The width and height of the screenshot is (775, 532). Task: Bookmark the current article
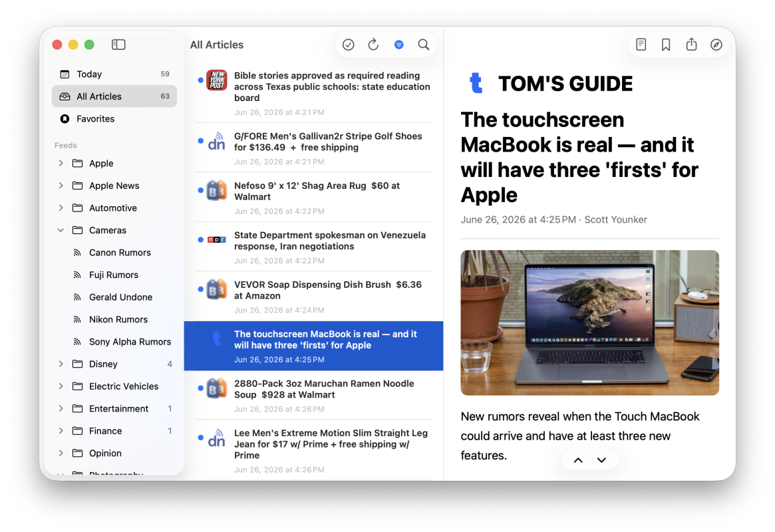(666, 45)
